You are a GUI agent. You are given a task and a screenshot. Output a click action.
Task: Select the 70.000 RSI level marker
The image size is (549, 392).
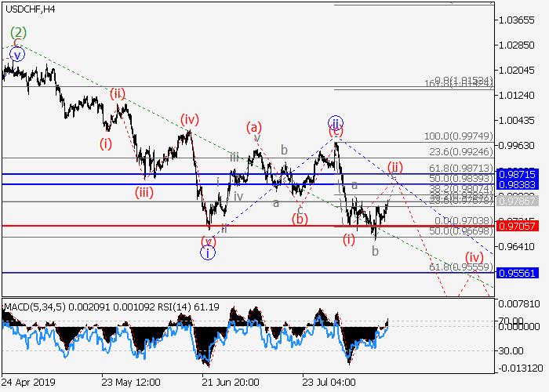[514, 321]
